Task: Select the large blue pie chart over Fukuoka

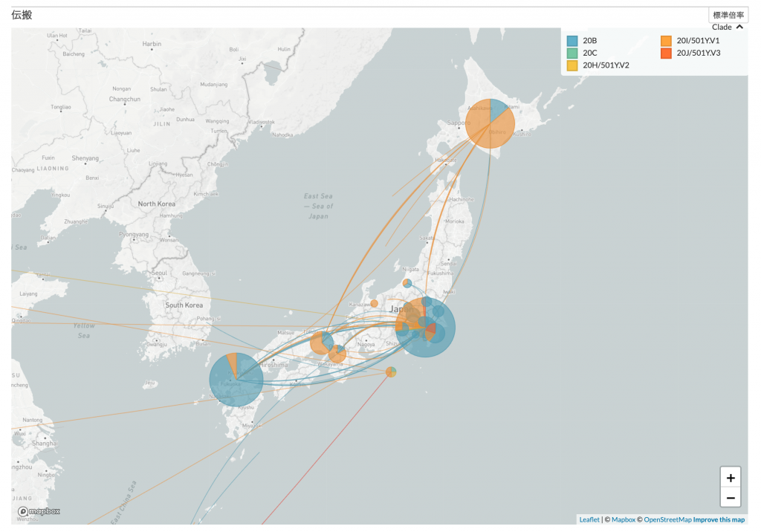Action: pyautogui.click(x=236, y=380)
